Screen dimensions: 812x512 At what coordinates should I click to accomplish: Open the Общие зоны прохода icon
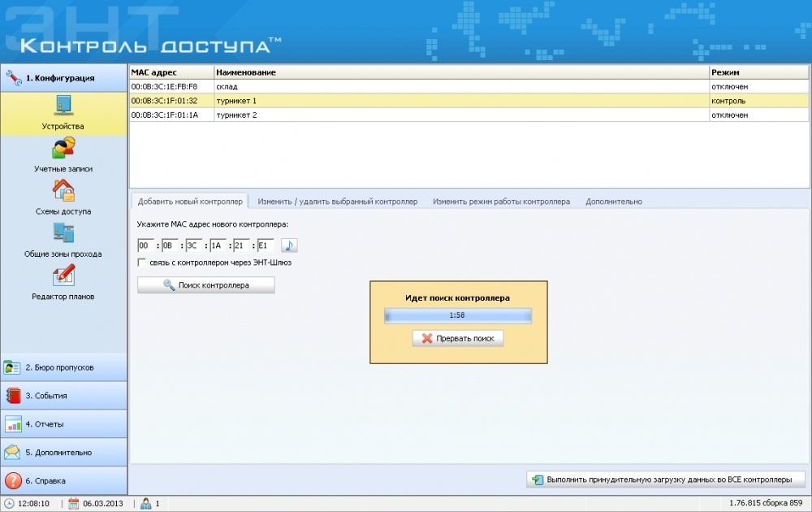click(63, 233)
